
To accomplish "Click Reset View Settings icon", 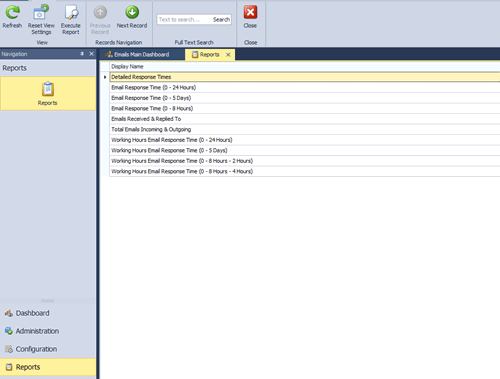I will (41, 12).
